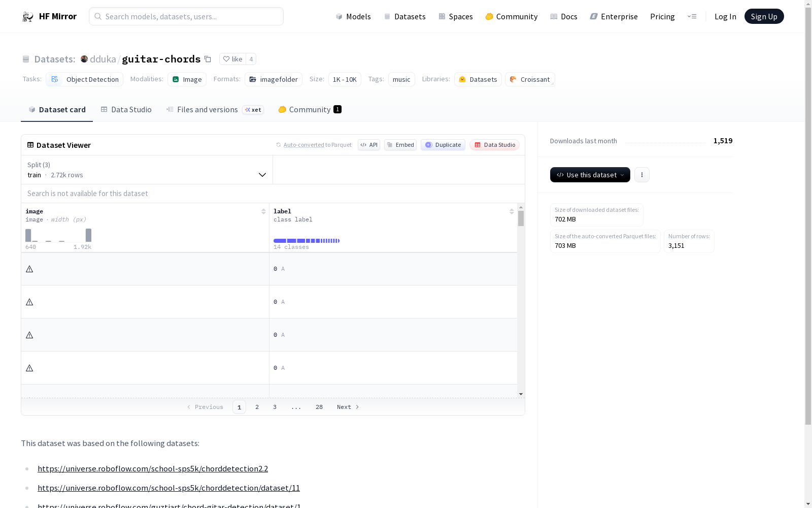Open the three-dot options beside Use this dataset

click(642, 175)
